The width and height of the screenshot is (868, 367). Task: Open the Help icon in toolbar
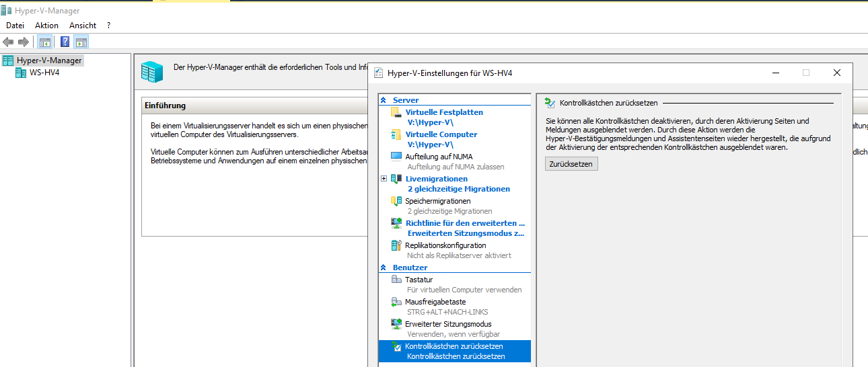pyautogui.click(x=65, y=42)
